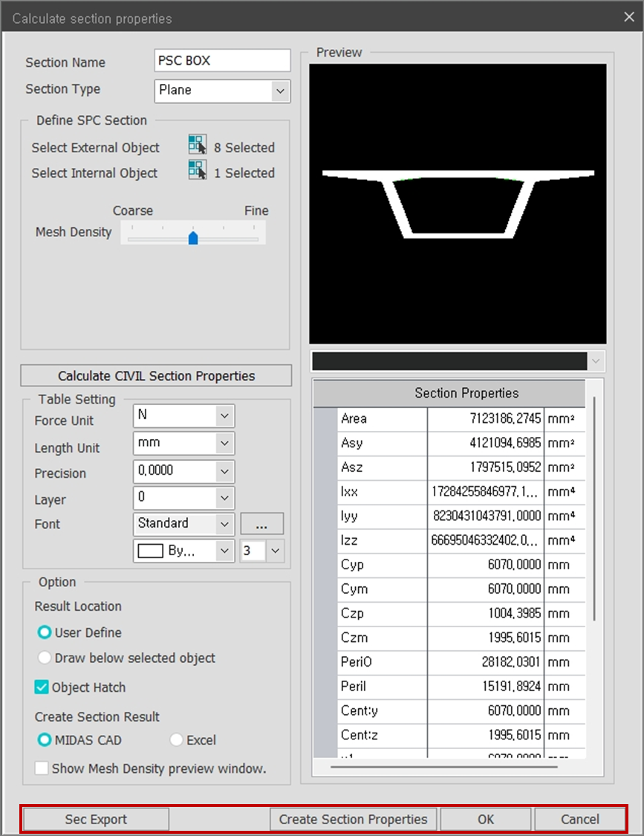Select the Cyp row label

tap(352, 565)
